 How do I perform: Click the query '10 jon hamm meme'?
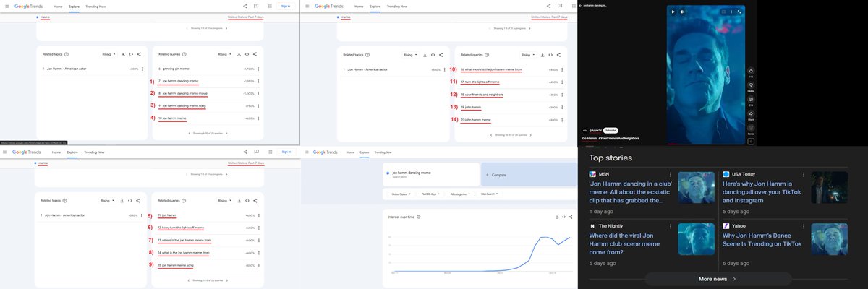point(173,118)
